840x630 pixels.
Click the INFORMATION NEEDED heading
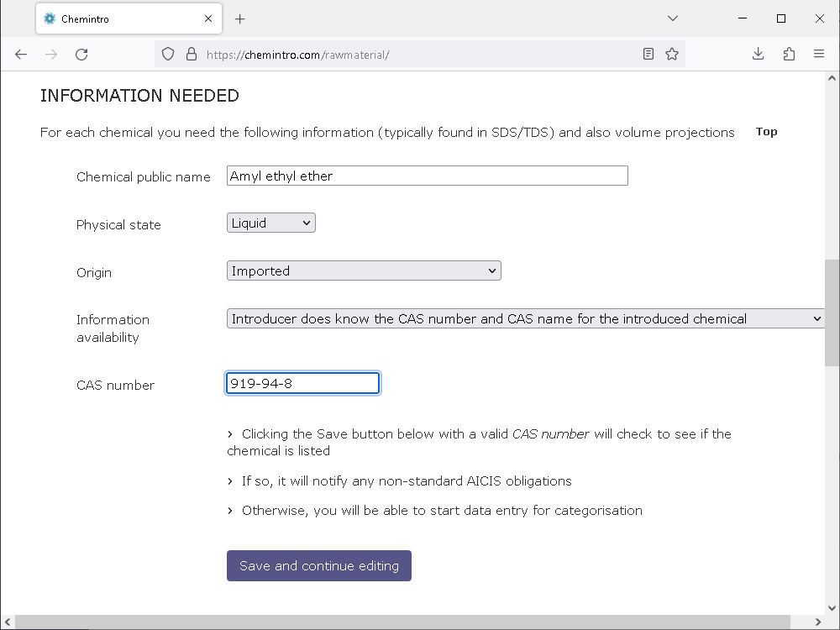pos(139,96)
